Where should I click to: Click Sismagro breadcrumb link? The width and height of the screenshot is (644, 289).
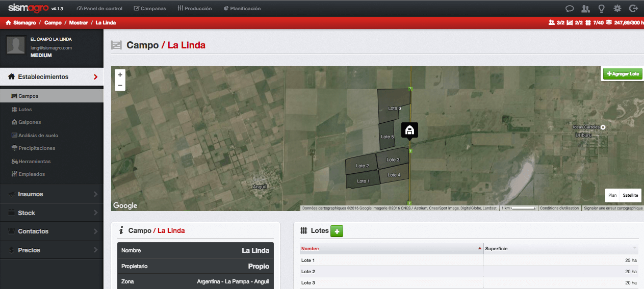tap(24, 22)
